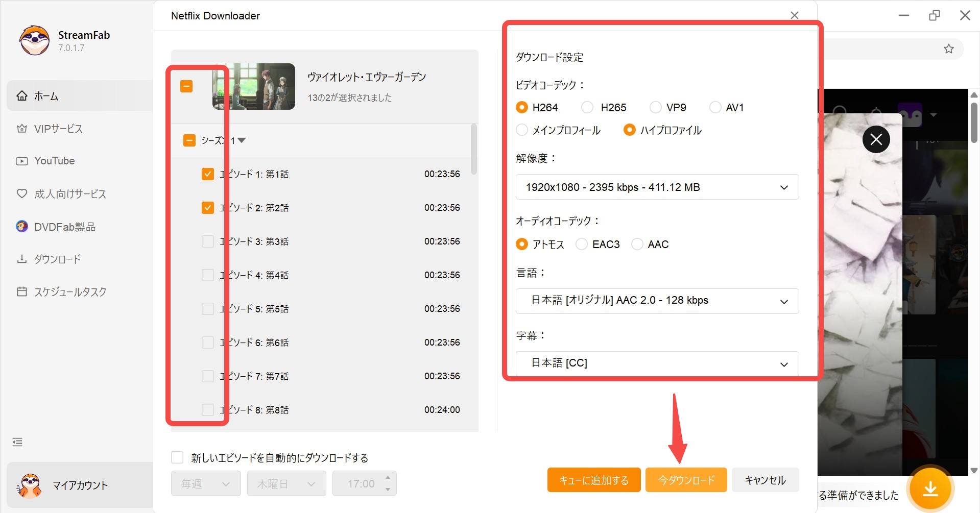Image resolution: width=980 pixels, height=513 pixels.
Task: Click キューに追加する to queue downloads
Action: (593, 480)
